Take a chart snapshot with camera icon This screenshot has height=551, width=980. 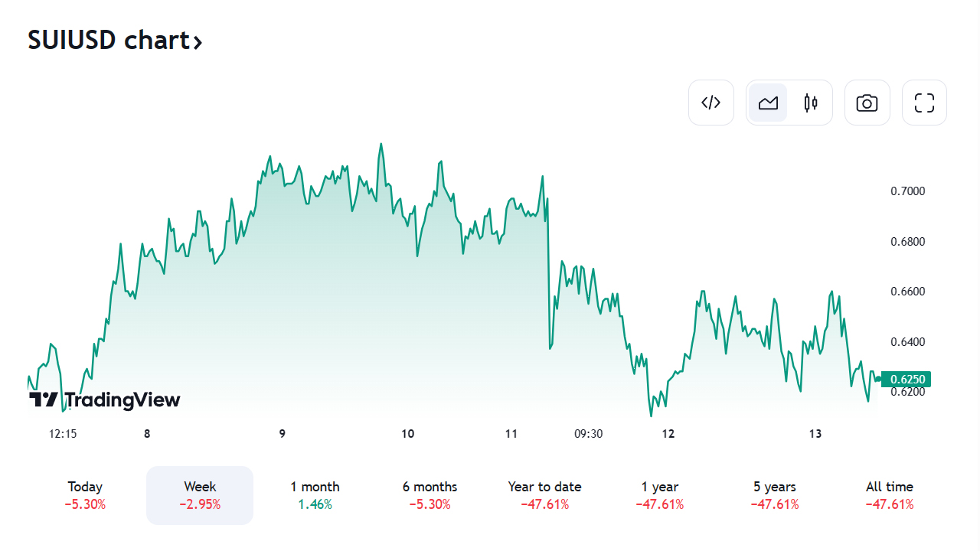tap(867, 103)
